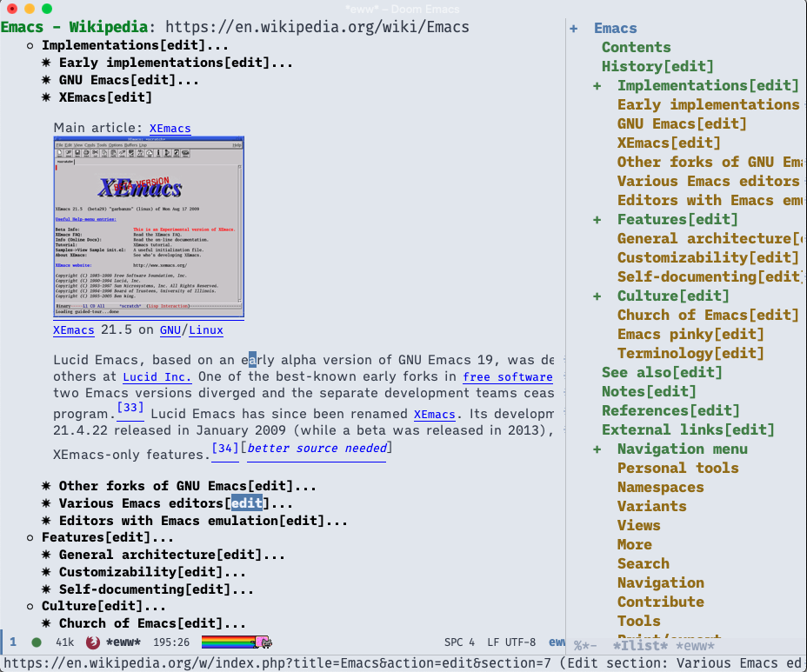
Task: Open the XEmacs screenshot thumbnail
Action: (x=149, y=227)
